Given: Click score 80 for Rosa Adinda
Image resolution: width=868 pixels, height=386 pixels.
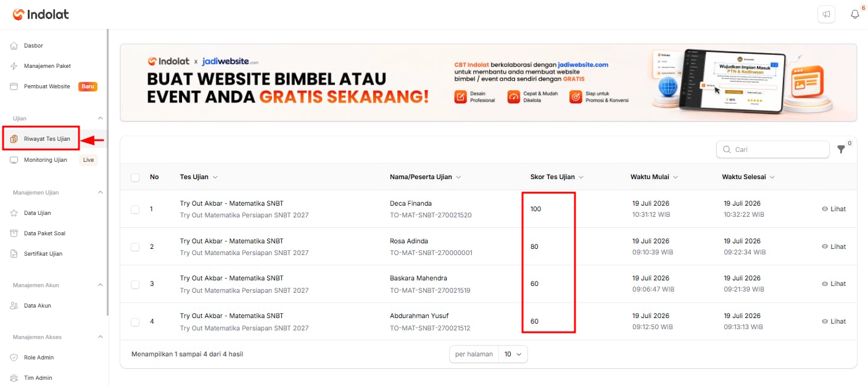Looking at the screenshot, I should coord(534,246).
